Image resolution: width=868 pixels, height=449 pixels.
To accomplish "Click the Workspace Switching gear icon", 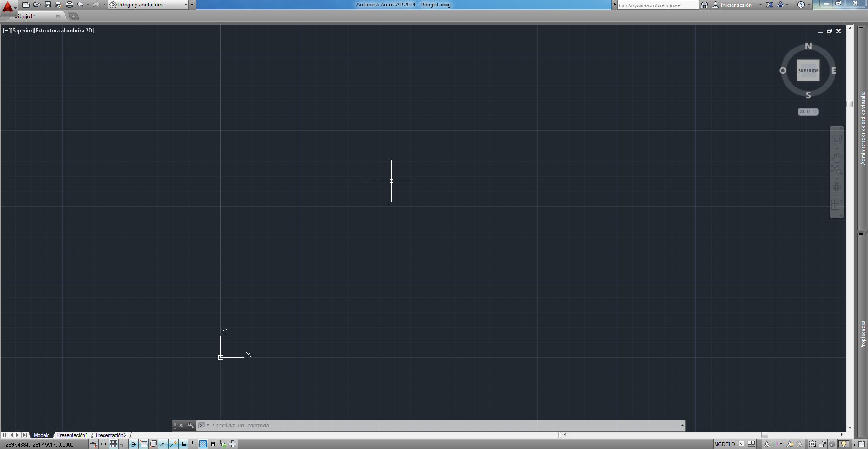I will [x=812, y=444].
